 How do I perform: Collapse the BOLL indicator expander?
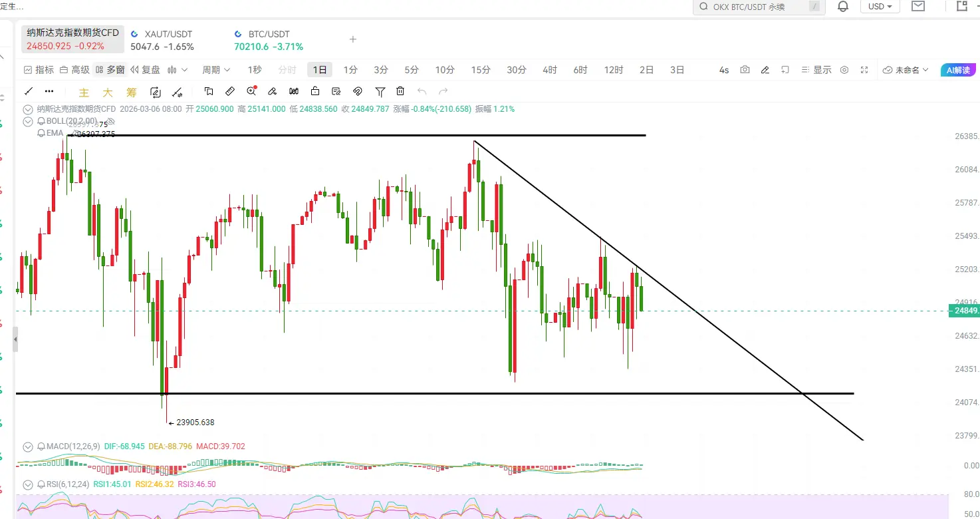pyautogui.click(x=28, y=121)
